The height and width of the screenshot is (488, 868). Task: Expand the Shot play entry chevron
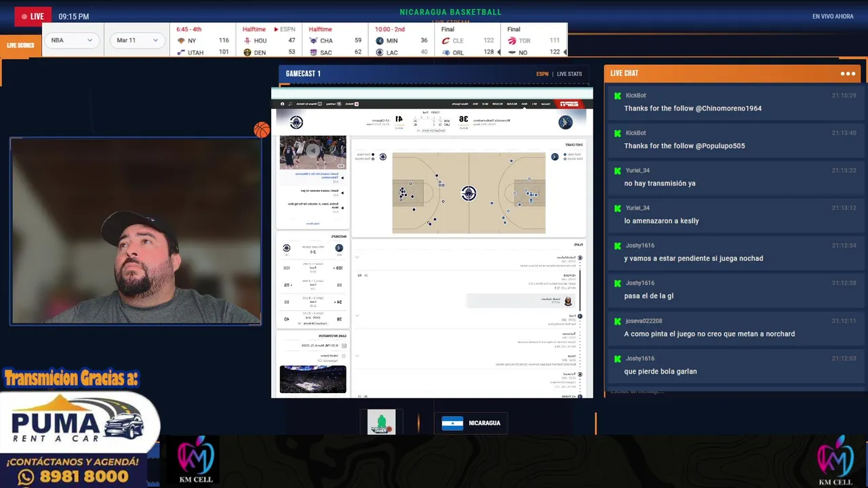coord(357,356)
